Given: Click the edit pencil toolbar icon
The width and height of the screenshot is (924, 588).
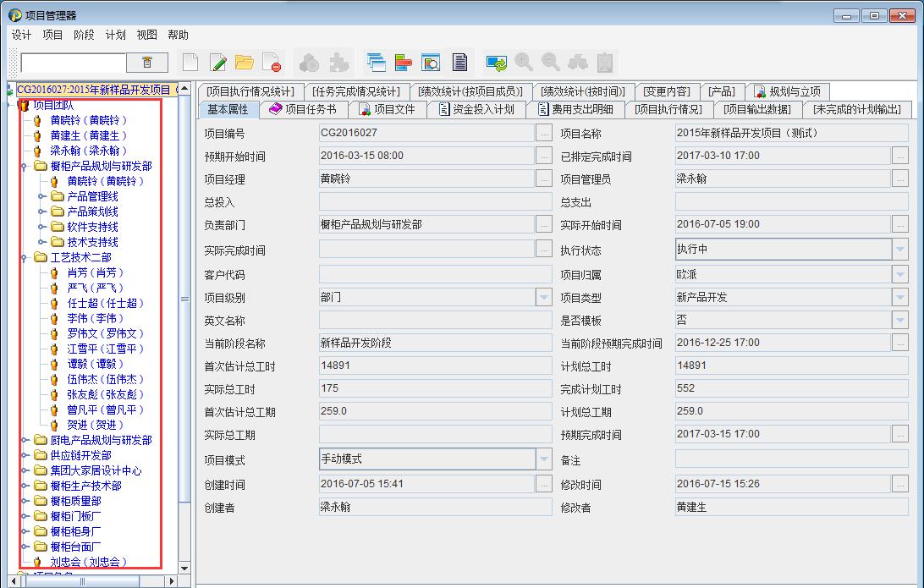Looking at the screenshot, I should tap(218, 62).
